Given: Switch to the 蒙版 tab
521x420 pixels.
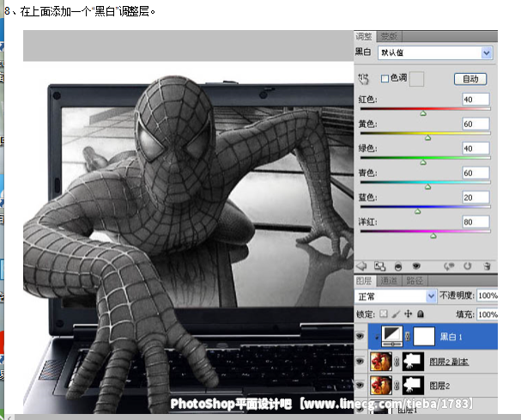Looking at the screenshot, I should click(x=389, y=36).
